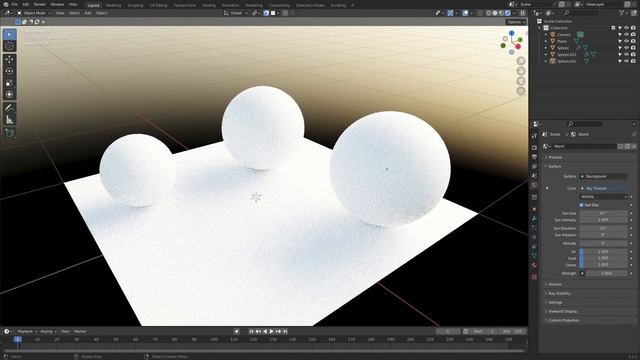Image resolution: width=640 pixels, height=360 pixels.
Task: Expand the Ray Visibility panel
Action: click(x=559, y=293)
